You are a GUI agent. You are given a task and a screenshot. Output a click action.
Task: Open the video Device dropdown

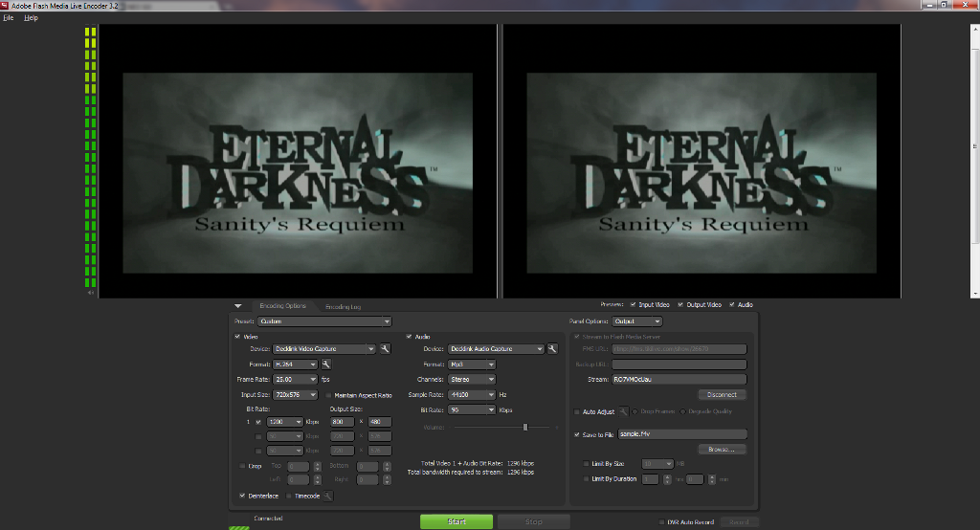(323, 349)
